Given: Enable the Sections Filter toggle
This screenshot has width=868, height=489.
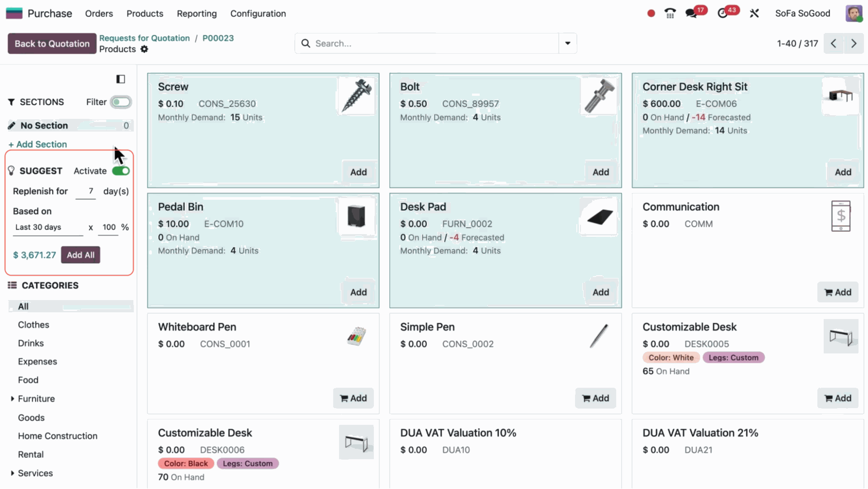Looking at the screenshot, I should click(x=121, y=102).
